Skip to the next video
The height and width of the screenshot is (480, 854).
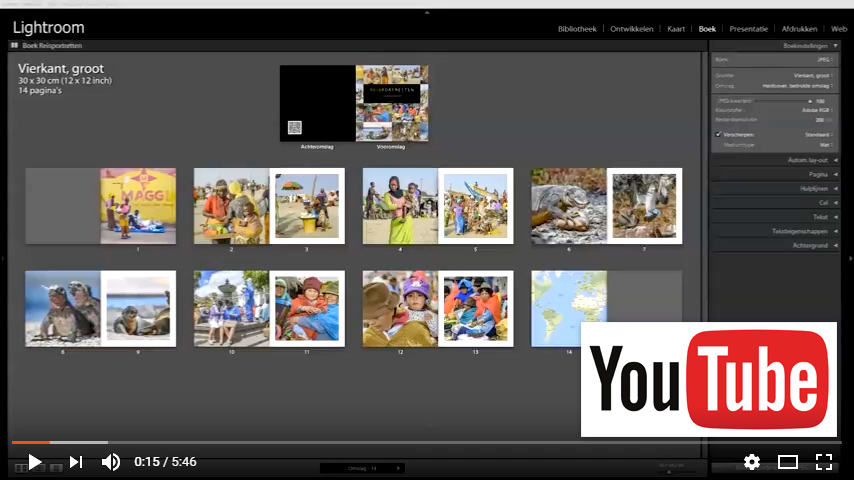pos(75,462)
